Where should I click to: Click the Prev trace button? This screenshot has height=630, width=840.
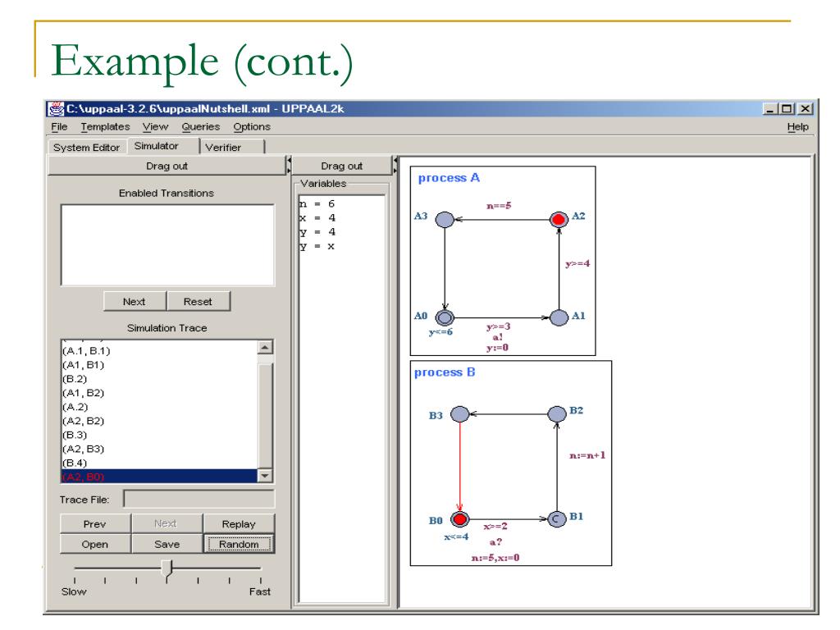pos(95,524)
